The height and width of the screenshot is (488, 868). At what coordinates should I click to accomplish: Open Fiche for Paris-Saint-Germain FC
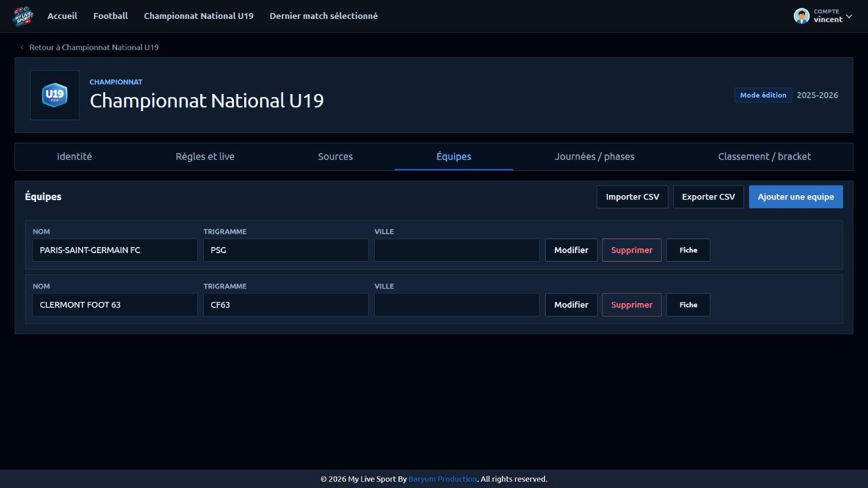pos(689,250)
